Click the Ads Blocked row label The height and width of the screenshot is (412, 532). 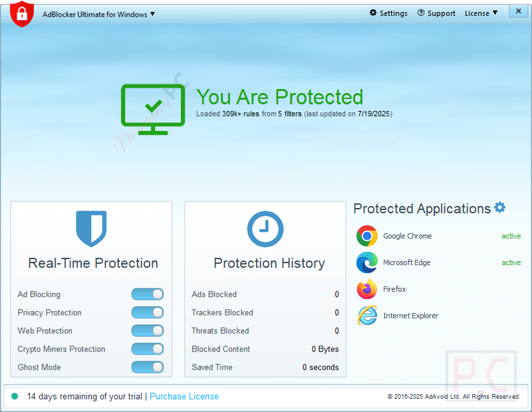point(214,294)
